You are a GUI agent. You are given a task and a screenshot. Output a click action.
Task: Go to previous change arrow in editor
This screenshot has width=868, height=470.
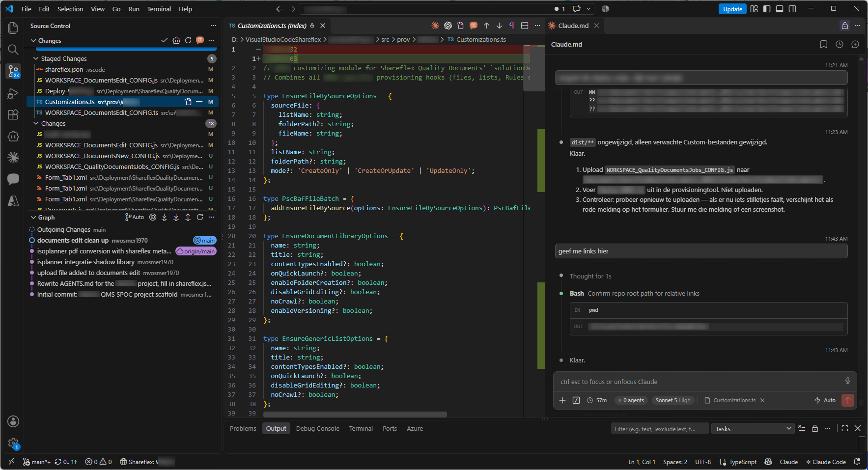(486, 26)
